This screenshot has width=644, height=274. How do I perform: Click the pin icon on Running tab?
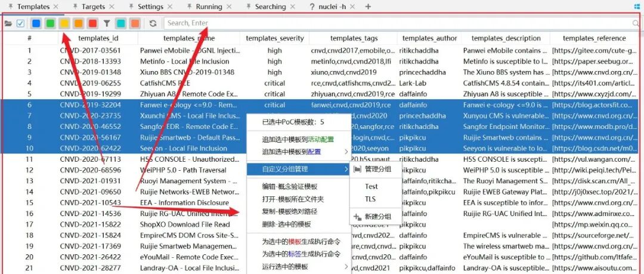[x=190, y=7]
